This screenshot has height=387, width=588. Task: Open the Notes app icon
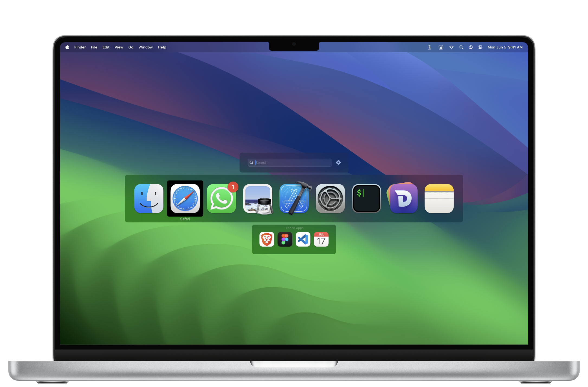point(439,199)
